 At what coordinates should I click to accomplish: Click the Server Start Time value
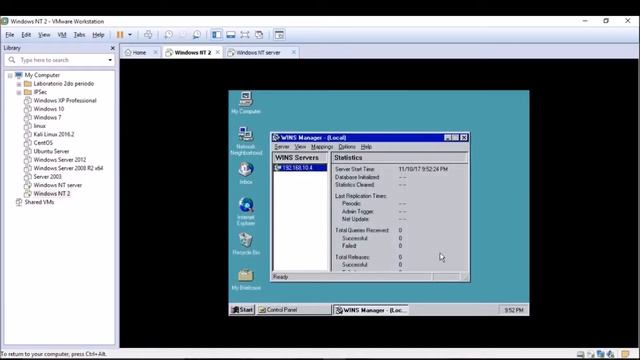pos(423,169)
